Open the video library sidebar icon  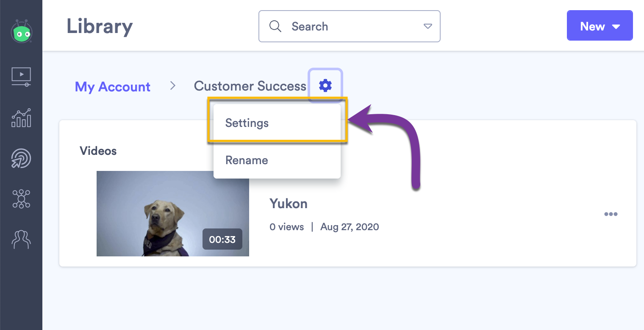pyautogui.click(x=21, y=77)
